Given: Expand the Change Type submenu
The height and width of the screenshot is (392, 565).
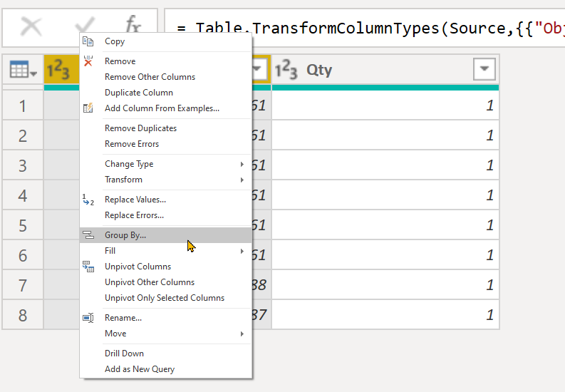Looking at the screenshot, I should click(x=242, y=165).
